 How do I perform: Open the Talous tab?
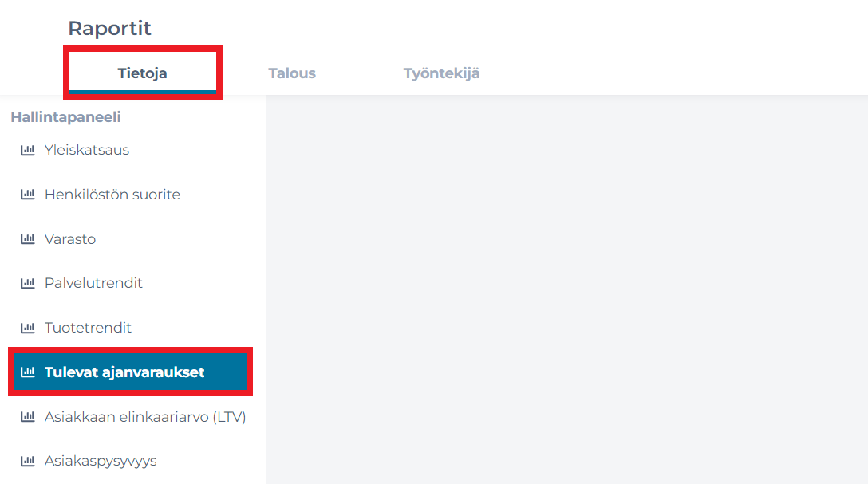point(292,73)
